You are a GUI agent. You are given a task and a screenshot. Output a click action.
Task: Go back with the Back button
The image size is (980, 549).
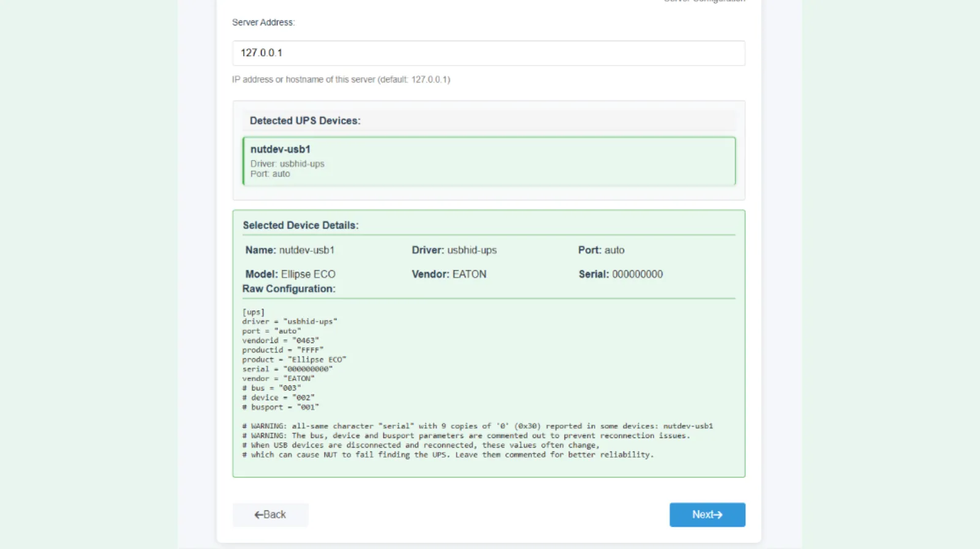[x=270, y=515]
